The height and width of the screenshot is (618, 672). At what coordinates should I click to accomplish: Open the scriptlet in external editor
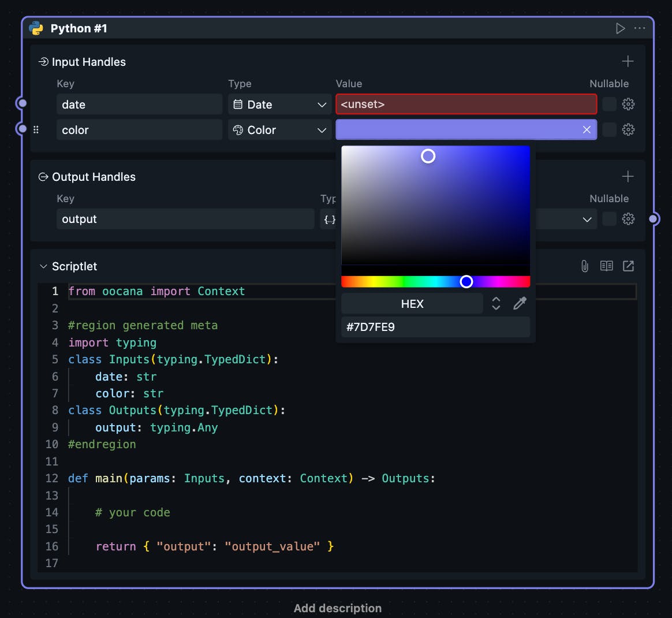628,266
